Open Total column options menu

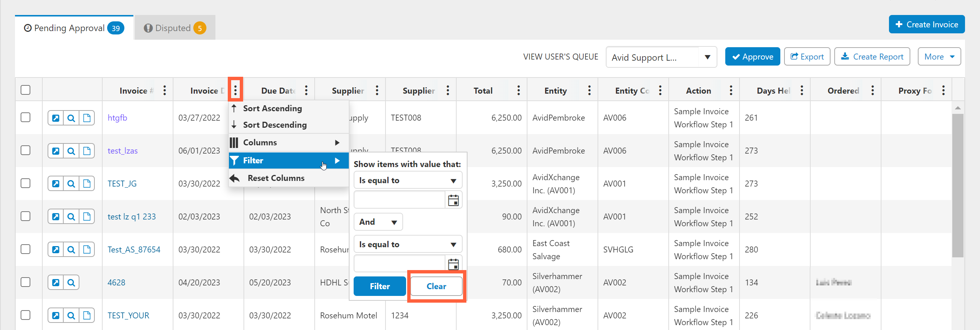tap(518, 90)
